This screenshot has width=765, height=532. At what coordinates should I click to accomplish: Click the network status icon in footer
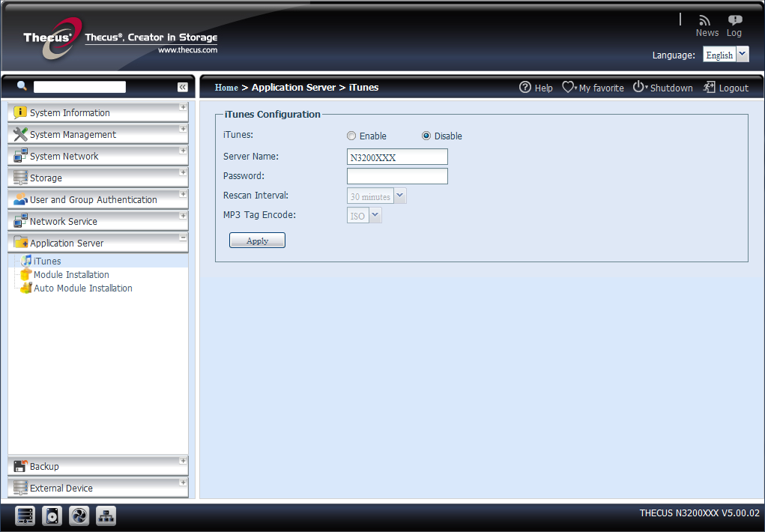(106, 516)
